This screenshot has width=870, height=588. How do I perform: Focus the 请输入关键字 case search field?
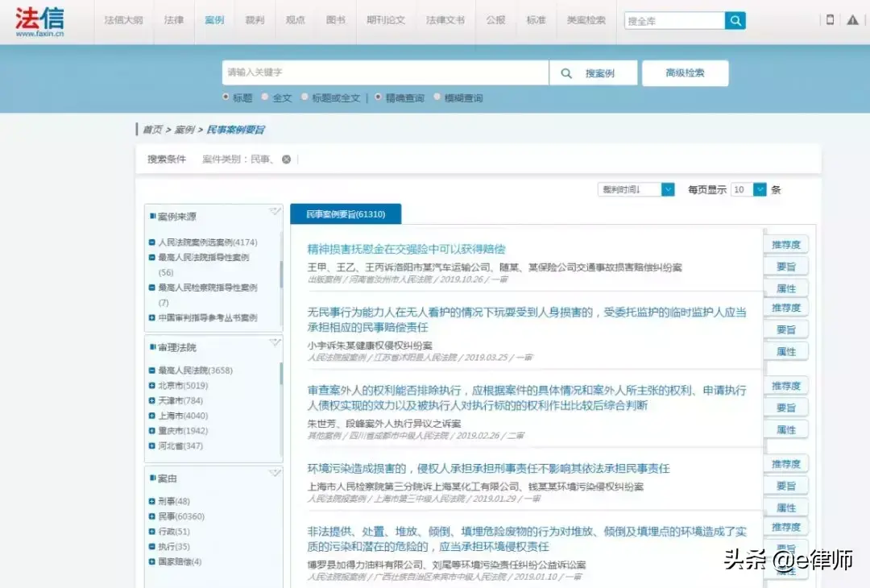click(x=385, y=72)
